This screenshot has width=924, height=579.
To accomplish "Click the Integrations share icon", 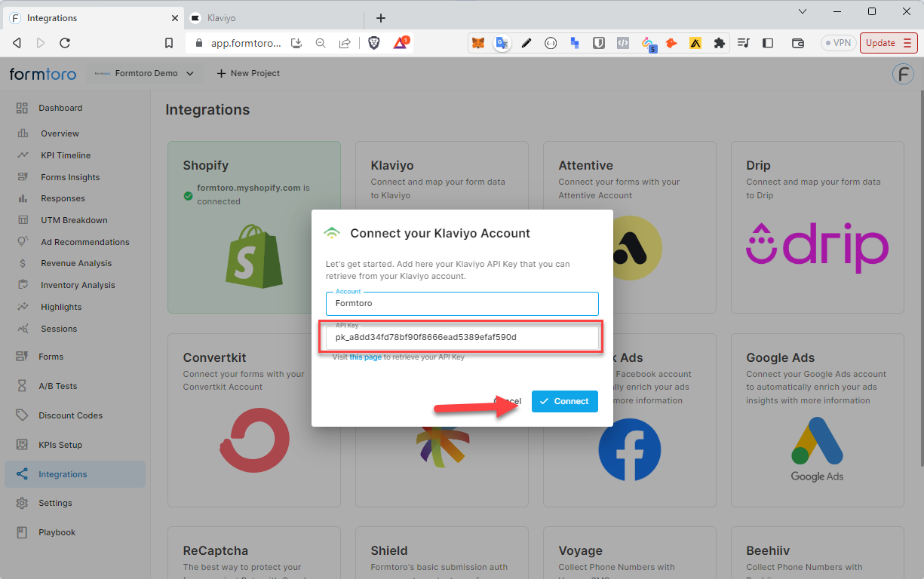I will point(22,474).
